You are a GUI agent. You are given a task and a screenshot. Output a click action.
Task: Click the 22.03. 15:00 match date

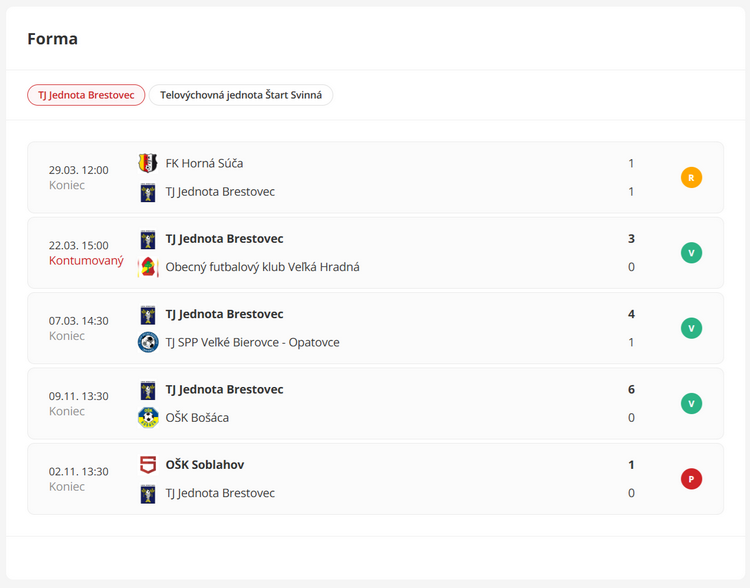[78, 245]
